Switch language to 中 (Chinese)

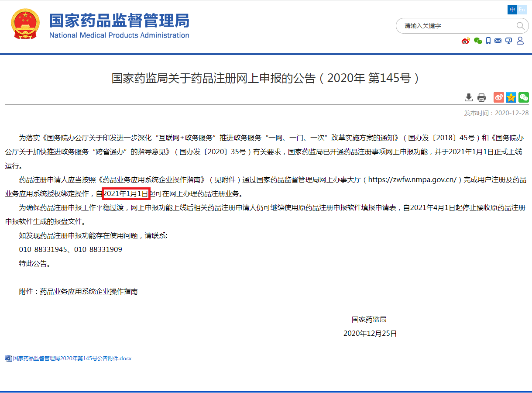(512, 10)
